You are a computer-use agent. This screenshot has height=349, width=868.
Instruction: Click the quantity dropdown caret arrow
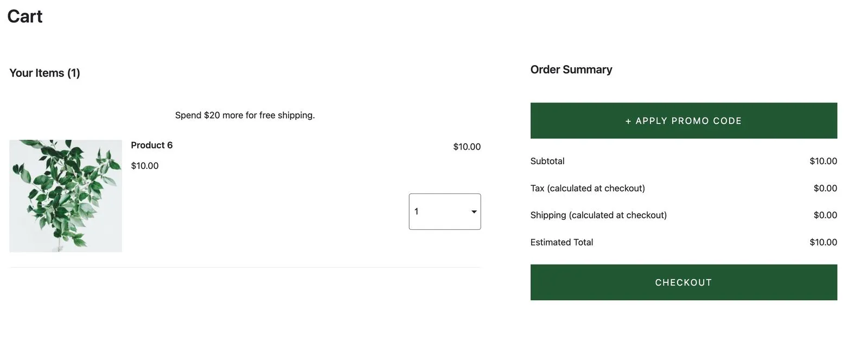474,212
